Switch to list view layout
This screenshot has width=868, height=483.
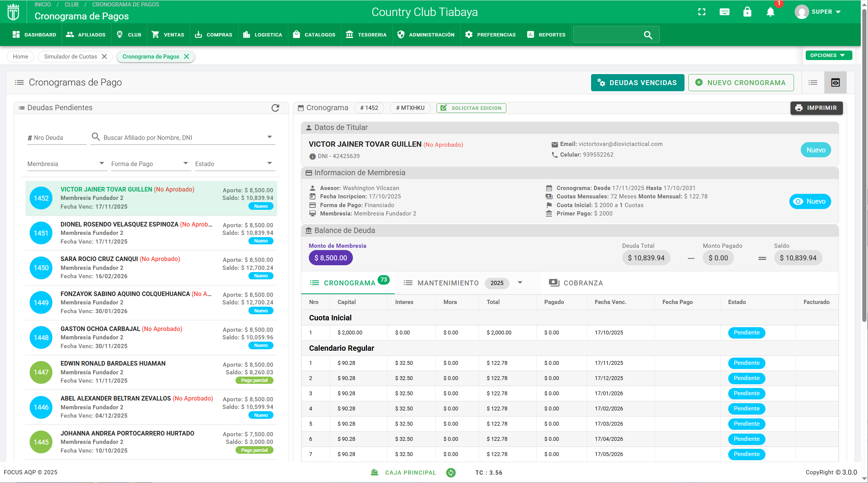pos(813,82)
